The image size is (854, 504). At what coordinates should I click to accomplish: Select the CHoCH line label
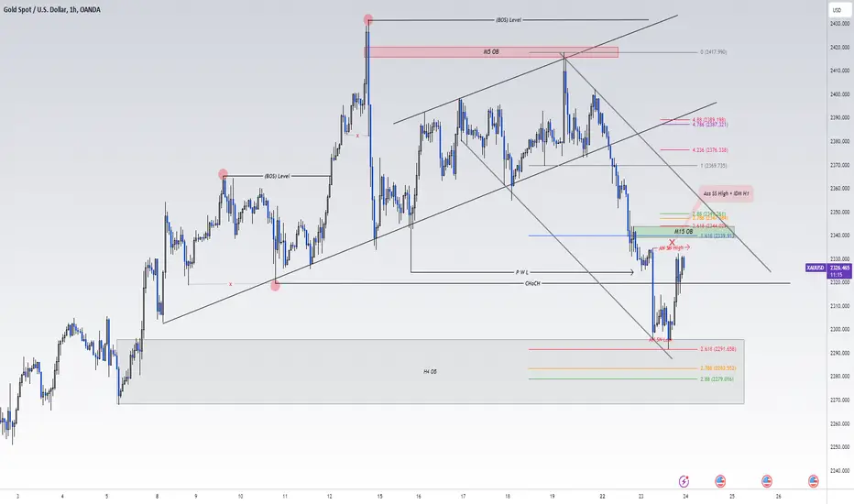(x=532, y=283)
